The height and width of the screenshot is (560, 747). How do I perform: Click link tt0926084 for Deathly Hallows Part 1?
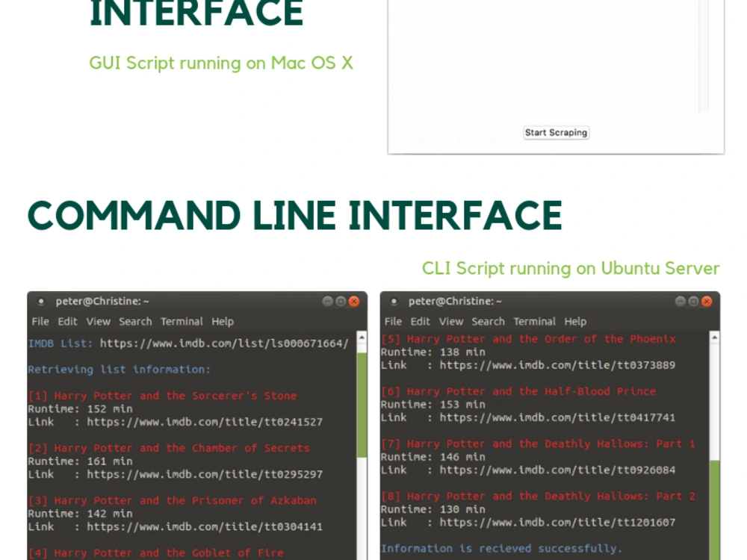pyautogui.click(x=557, y=470)
